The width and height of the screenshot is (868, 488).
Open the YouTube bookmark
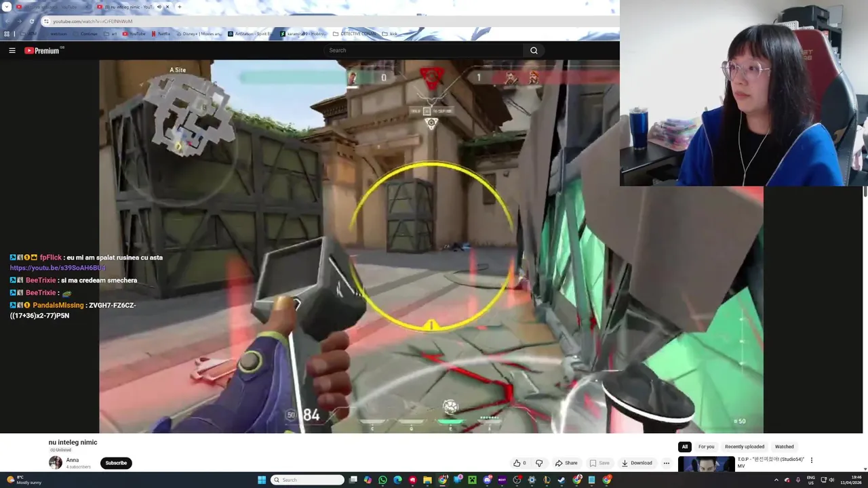[134, 34]
